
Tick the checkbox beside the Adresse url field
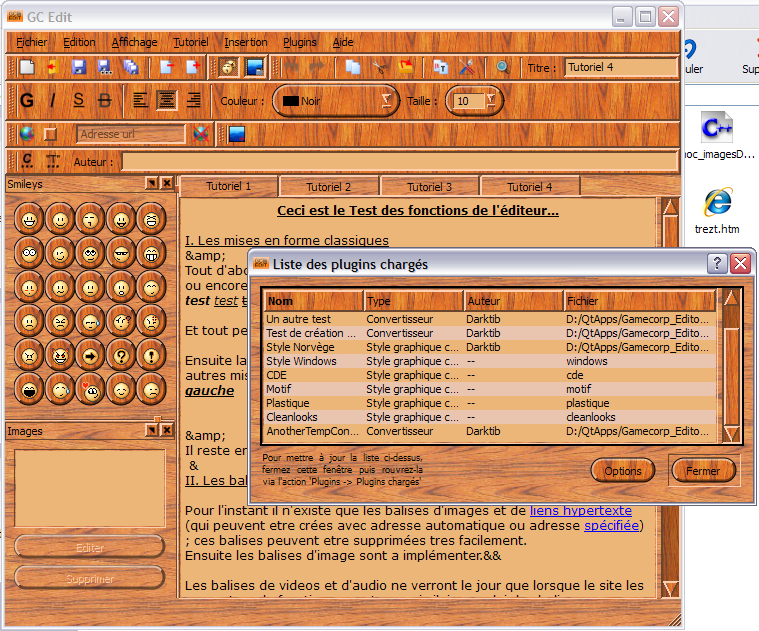tap(50, 134)
